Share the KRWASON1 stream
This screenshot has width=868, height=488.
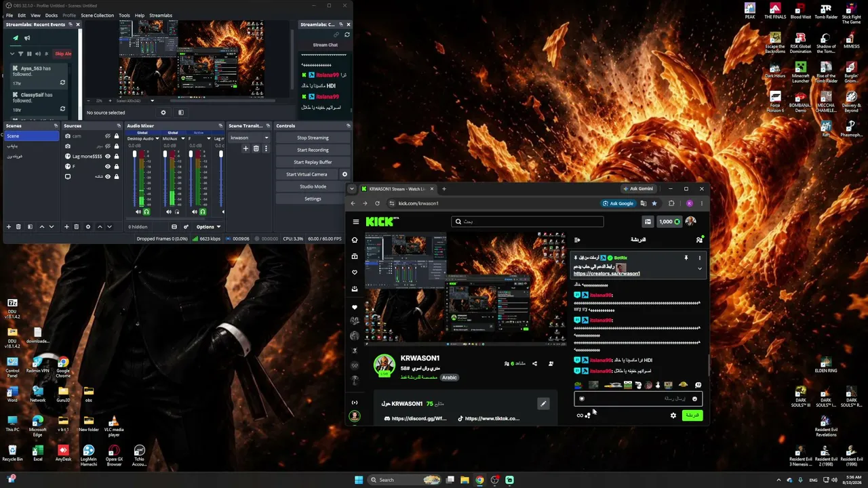[x=534, y=363]
